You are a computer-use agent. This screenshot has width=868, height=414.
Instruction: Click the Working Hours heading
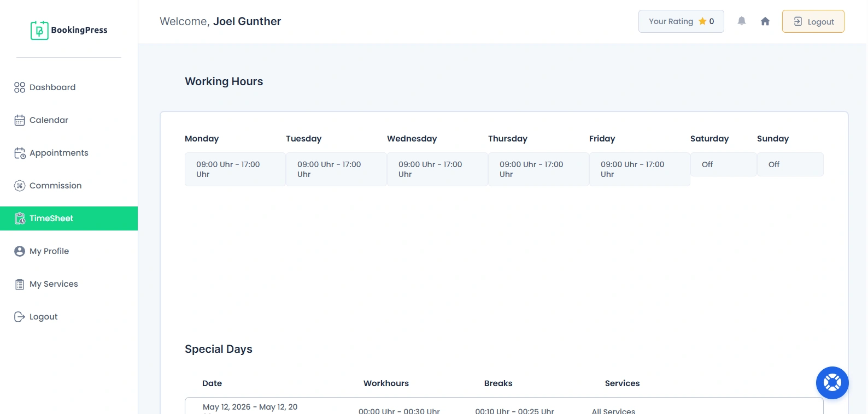point(224,81)
